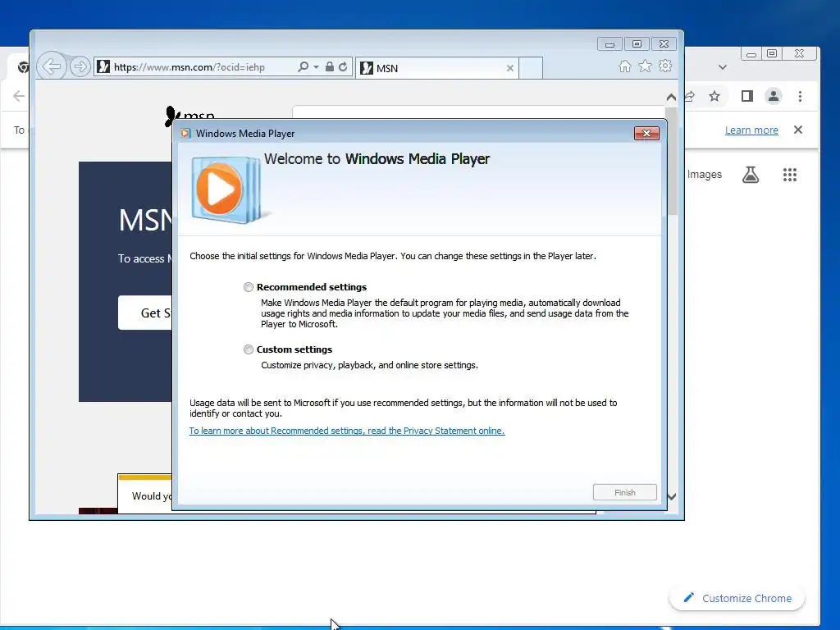The image size is (840, 630).
Task: Click Chrome's back arrow button
Action: [19, 97]
